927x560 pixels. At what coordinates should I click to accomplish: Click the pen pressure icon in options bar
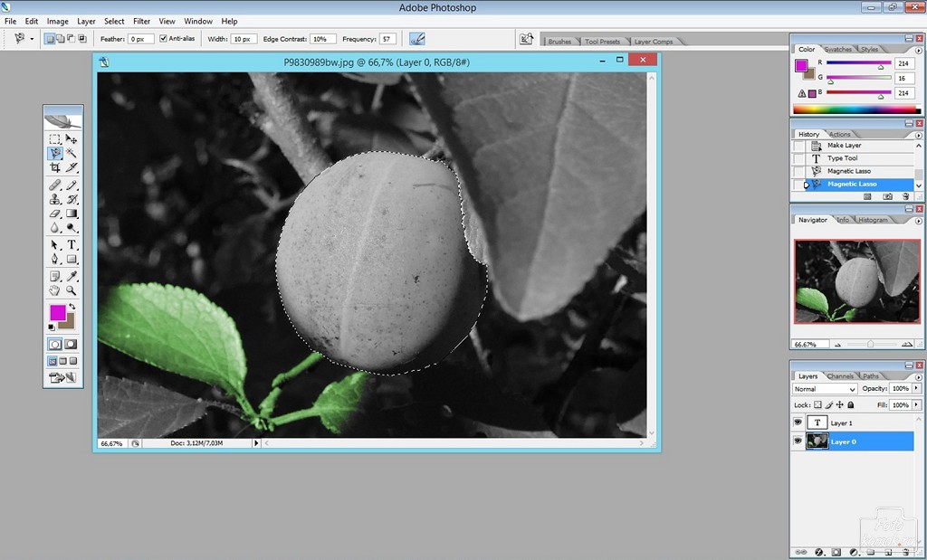click(417, 39)
